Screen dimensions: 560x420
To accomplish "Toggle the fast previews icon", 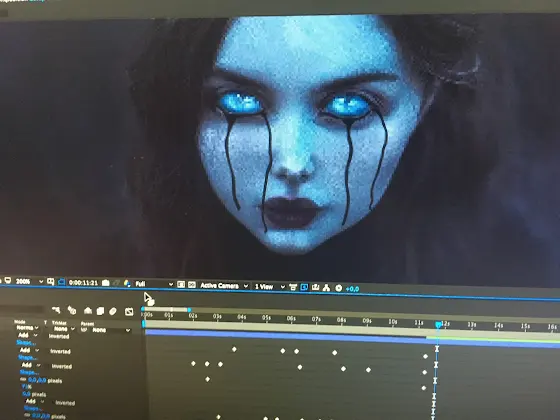I will (x=304, y=287).
